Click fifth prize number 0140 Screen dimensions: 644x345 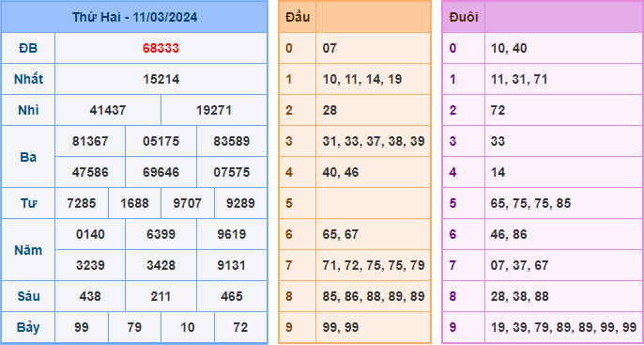click(x=90, y=234)
